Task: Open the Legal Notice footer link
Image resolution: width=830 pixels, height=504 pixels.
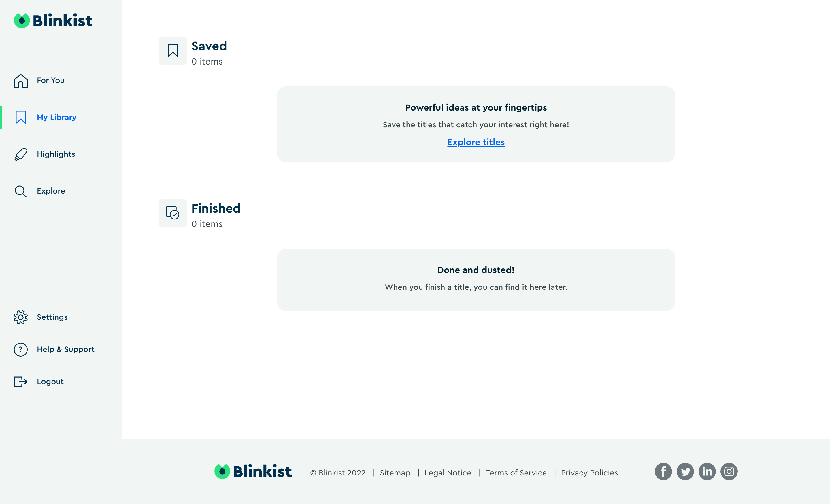Action: (448, 473)
